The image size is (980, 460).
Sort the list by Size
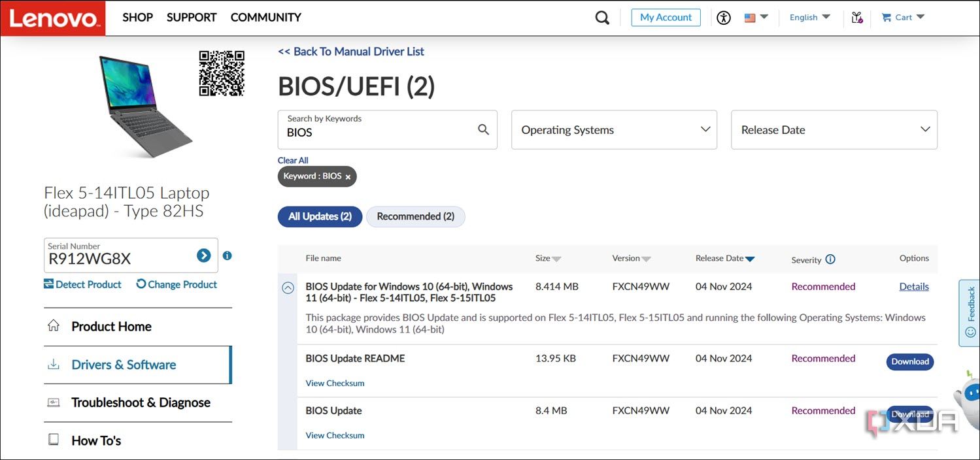(x=548, y=258)
